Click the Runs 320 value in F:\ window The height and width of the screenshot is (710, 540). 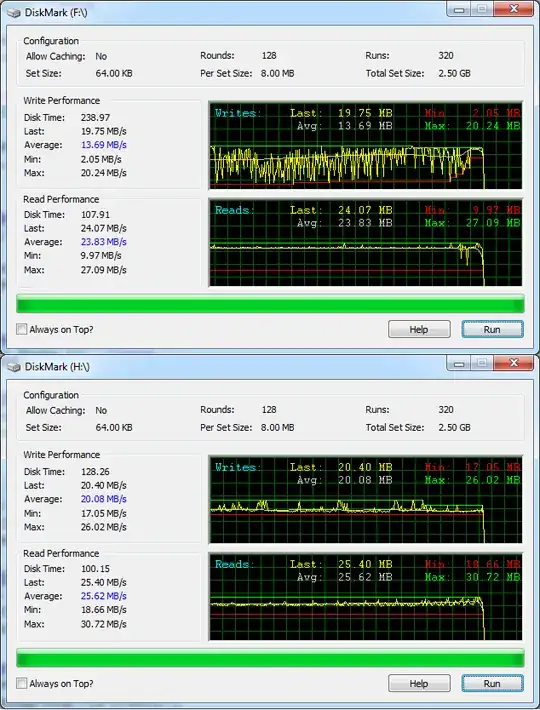click(446, 55)
